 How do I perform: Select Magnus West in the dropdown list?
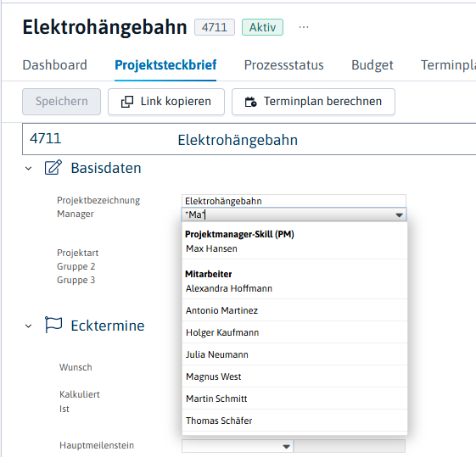(x=294, y=376)
